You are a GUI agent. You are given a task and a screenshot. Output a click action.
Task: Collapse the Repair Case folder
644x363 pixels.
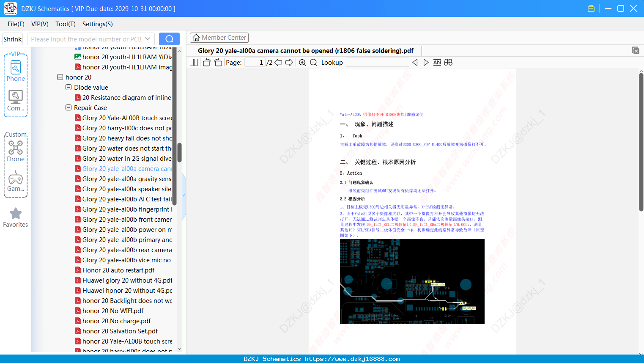coord(69,108)
